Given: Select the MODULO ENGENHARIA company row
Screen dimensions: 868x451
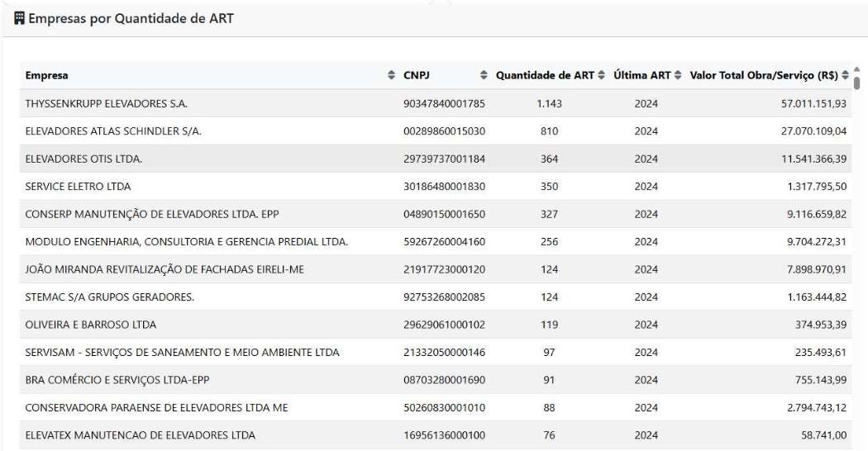Looking at the screenshot, I should tap(186, 241).
